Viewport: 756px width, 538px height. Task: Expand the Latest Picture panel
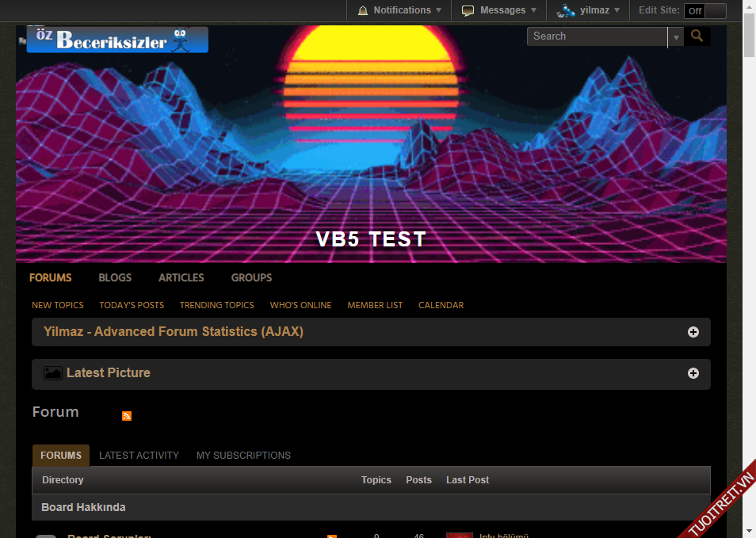[693, 373]
